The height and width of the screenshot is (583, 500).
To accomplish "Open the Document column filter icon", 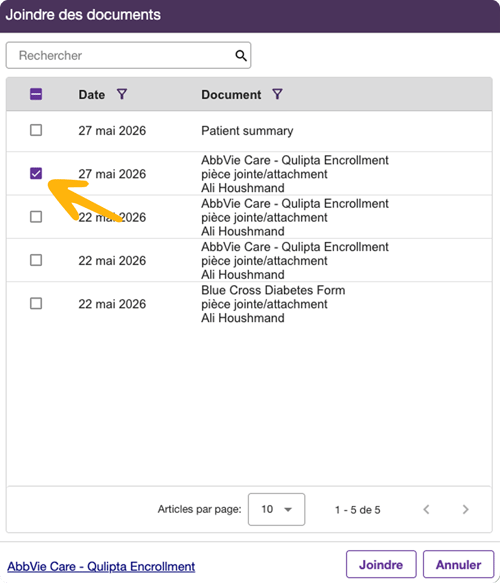I will (277, 94).
